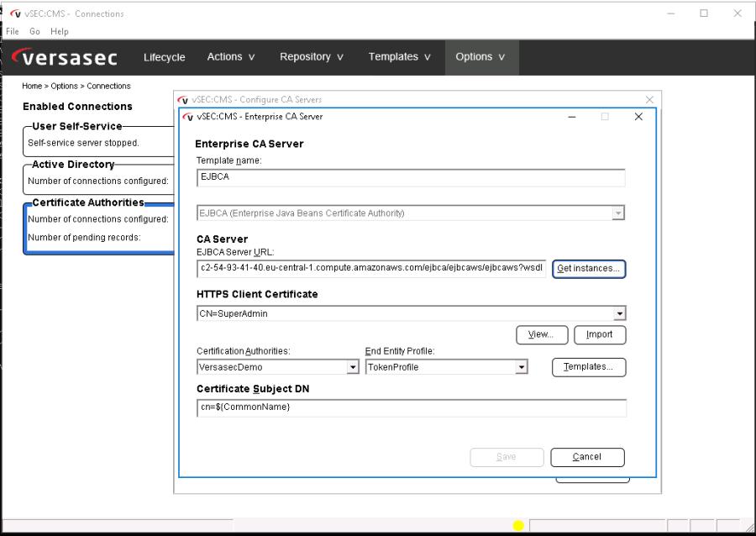Open the Templates navigation menu
Screen dimensions: 756x536
pos(399,57)
